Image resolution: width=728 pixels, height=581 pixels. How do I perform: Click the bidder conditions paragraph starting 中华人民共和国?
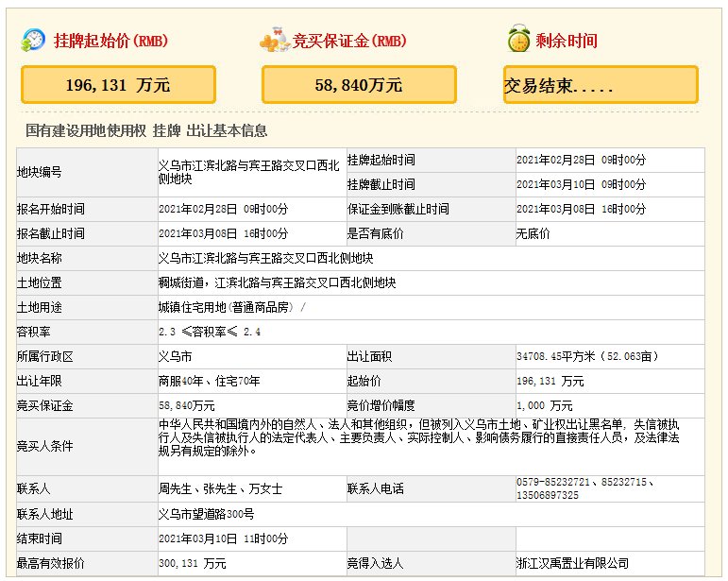pos(419,437)
